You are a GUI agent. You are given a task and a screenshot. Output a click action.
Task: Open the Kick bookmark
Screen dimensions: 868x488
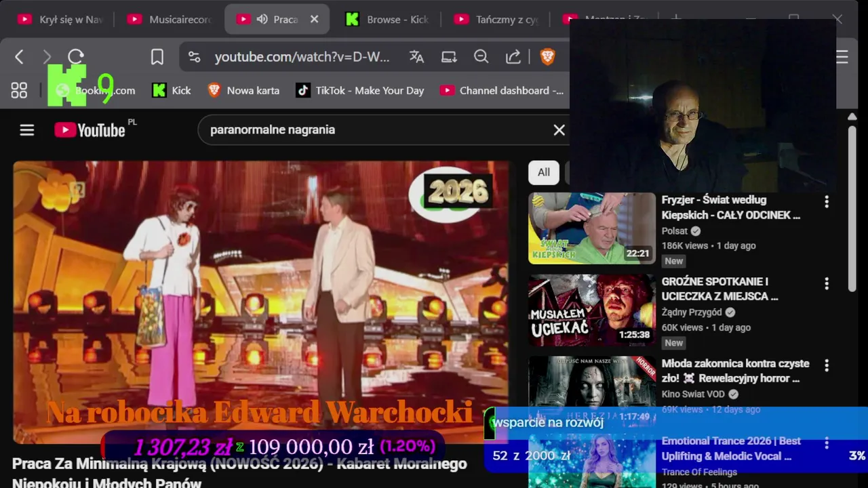(x=172, y=90)
